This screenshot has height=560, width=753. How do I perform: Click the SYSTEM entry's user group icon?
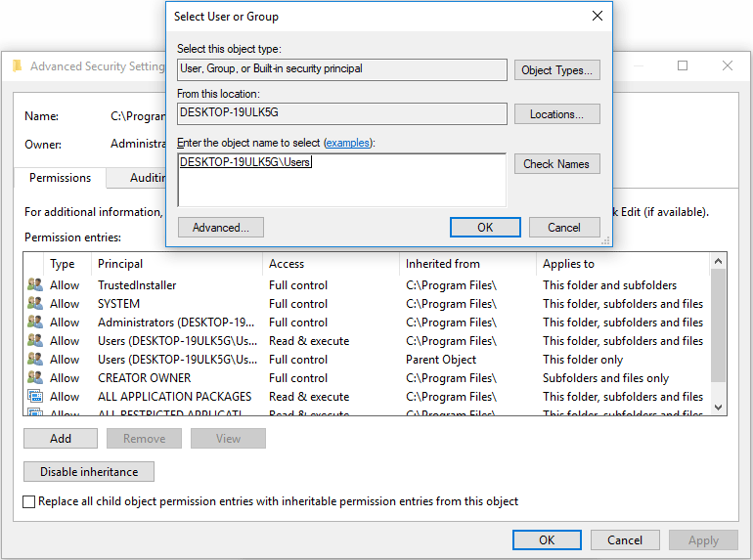click(x=35, y=304)
